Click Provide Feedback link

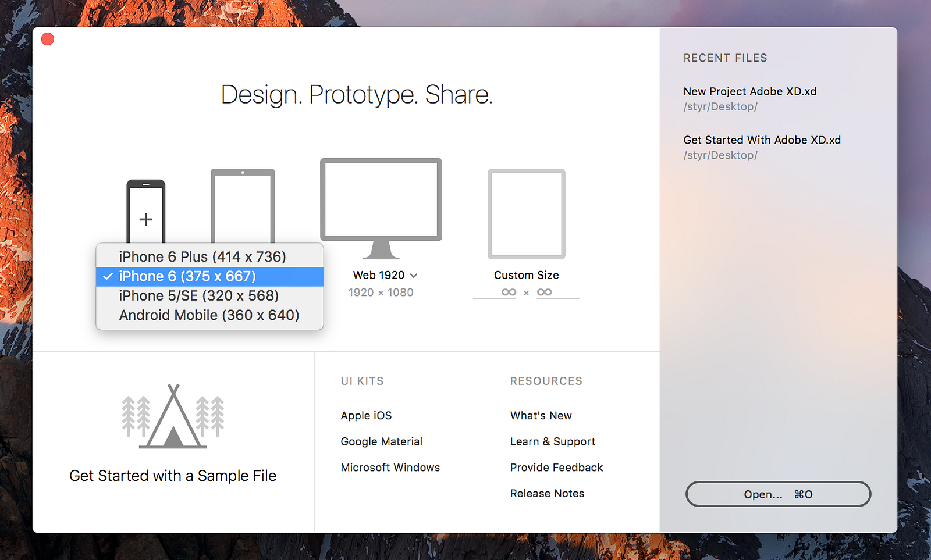[557, 468]
